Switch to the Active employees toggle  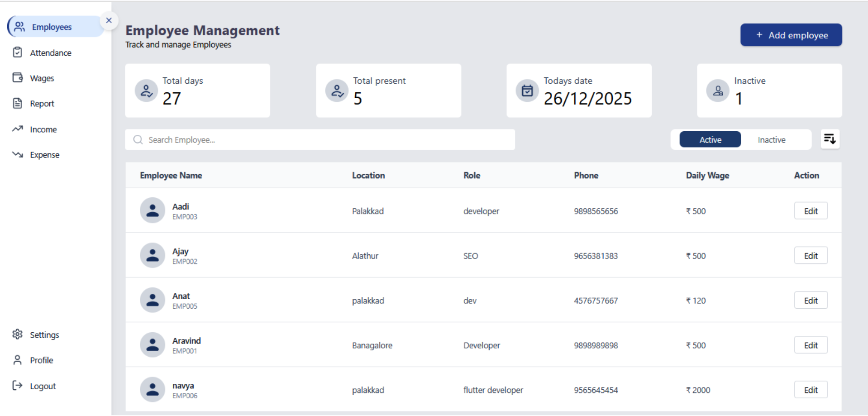(x=710, y=140)
